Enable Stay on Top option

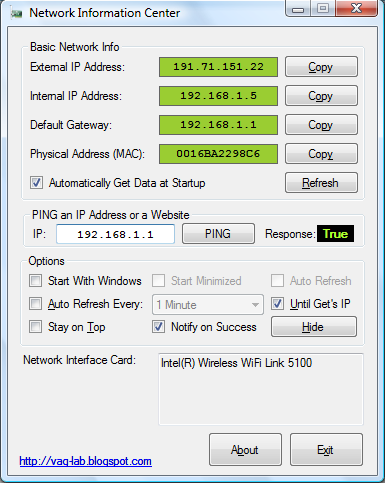tap(35, 327)
